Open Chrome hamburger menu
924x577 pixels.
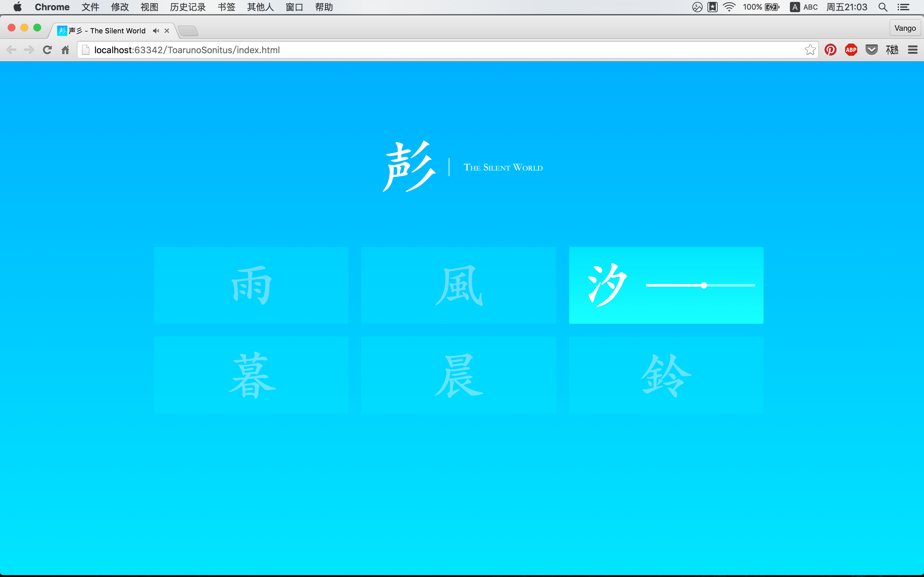click(912, 50)
